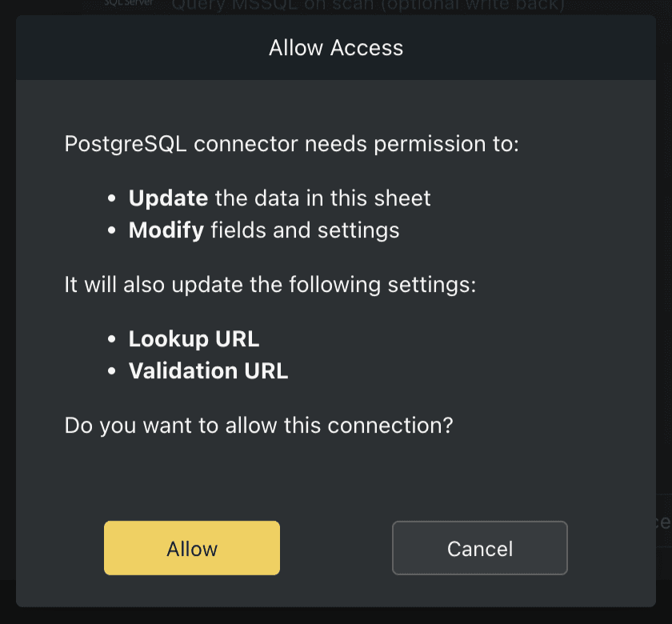
Task: Select the Lookup URL setting entry
Action: [194, 338]
